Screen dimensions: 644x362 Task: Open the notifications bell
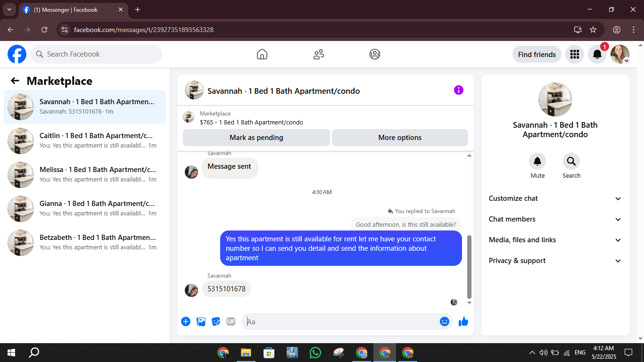click(597, 54)
